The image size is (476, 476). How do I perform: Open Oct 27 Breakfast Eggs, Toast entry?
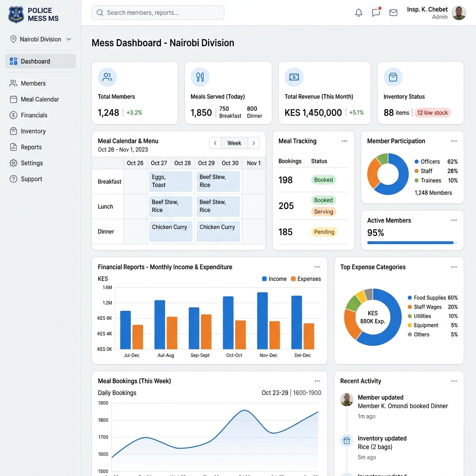pyautogui.click(x=171, y=181)
